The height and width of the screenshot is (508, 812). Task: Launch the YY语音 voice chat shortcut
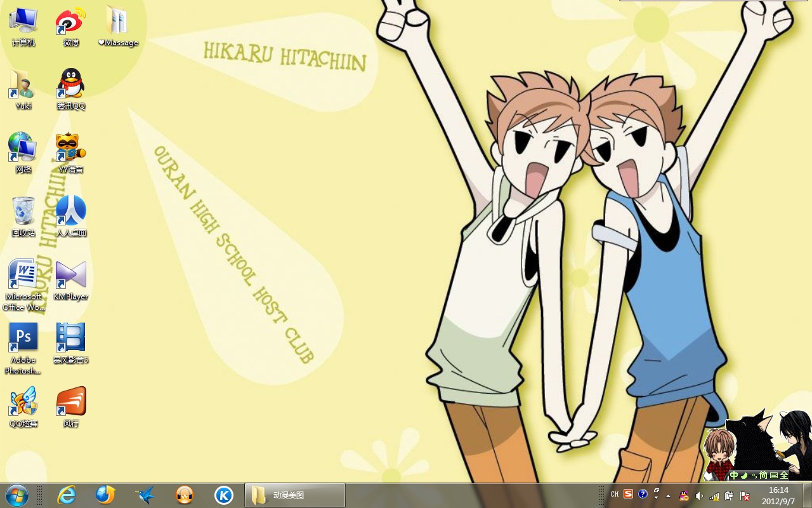tap(71, 154)
